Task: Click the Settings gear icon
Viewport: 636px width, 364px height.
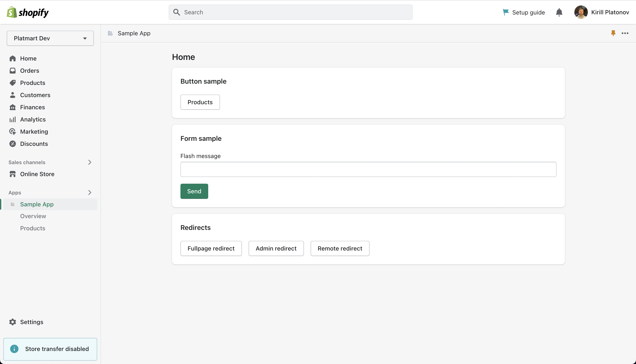Action: [12, 322]
